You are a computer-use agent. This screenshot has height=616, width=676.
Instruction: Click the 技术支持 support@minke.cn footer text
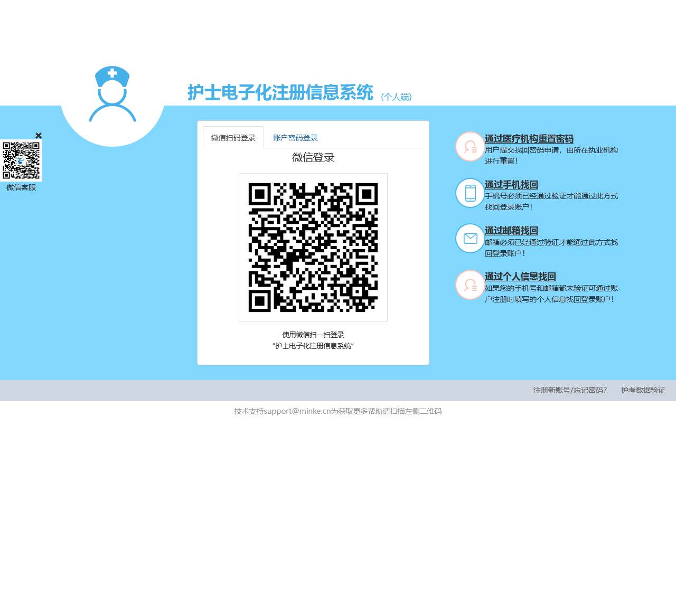[338, 411]
